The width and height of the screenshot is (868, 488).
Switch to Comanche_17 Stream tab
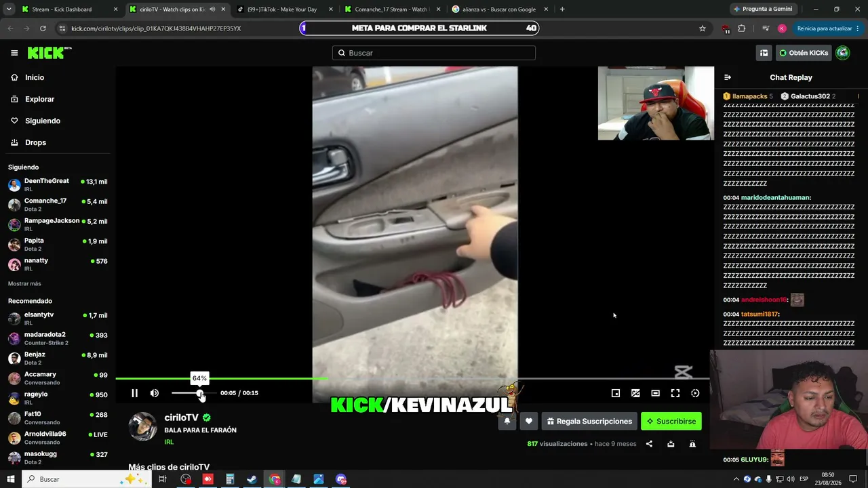click(392, 9)
